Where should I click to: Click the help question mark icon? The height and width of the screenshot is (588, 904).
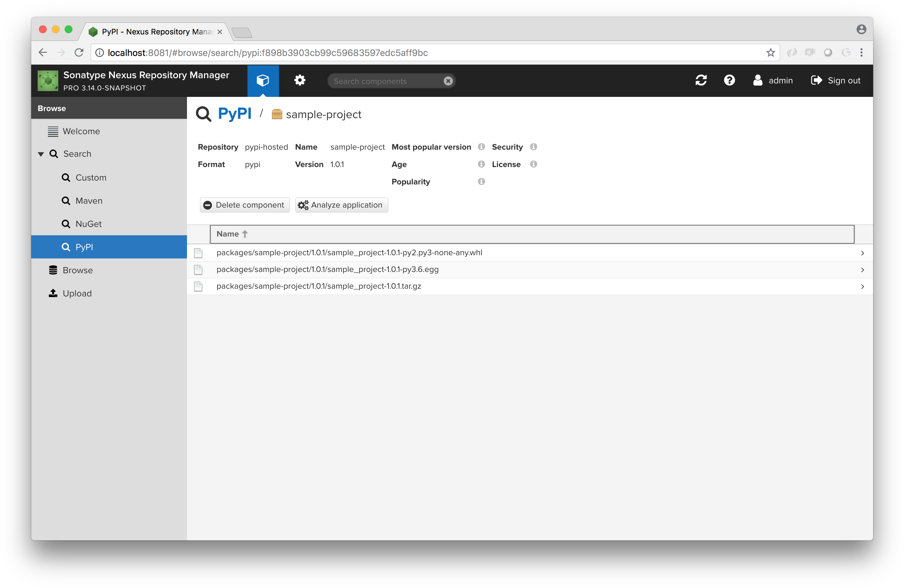(729, 80)
